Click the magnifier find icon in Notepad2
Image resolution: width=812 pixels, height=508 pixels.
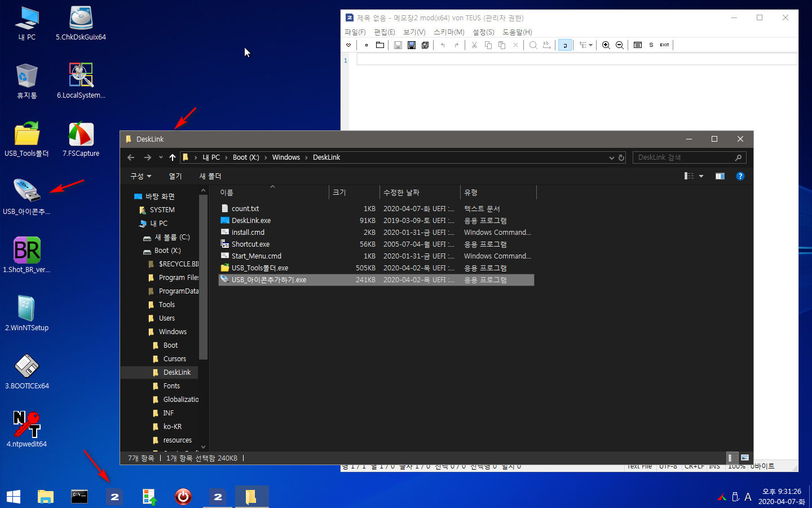pos(533,45)
